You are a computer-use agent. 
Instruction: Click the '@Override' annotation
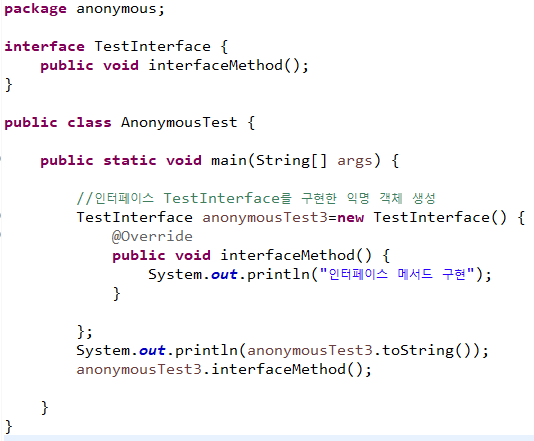tap(152, 236)
